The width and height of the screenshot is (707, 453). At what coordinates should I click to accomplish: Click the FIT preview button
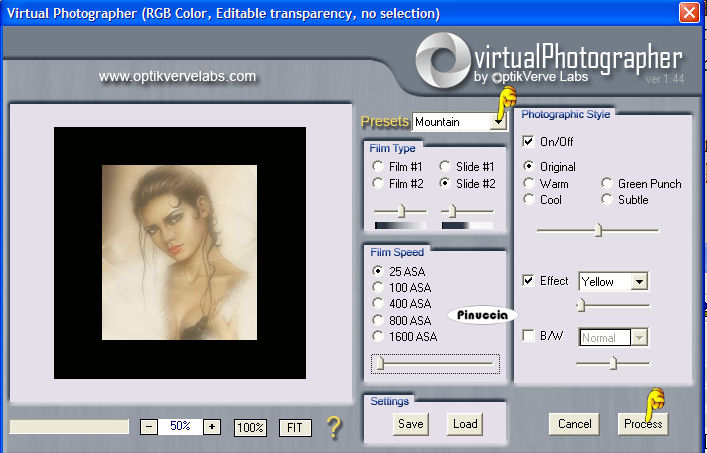tap(295, 427)
